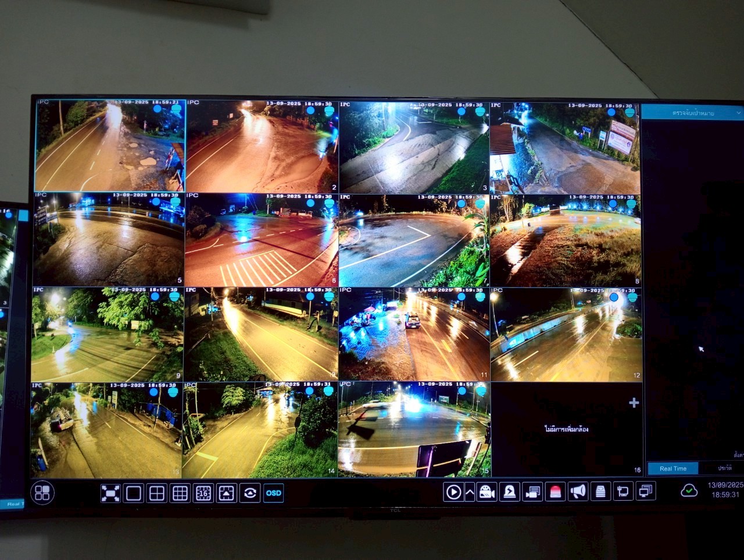Start manual recording with camera icon
This screenshot has width=744, height=560.
pyautogui.click(x=487, y=492)
